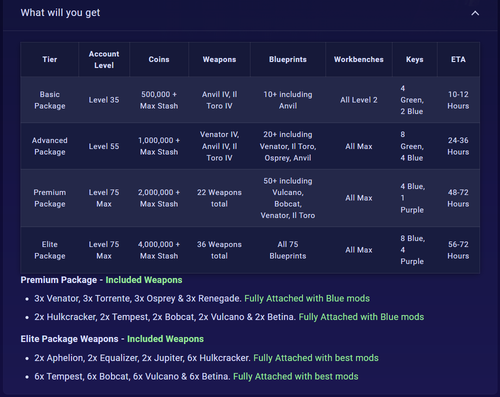The width and height of the screenshot is (500, 397).
Task: Click the 'Advanced Package' tier cell
Action: tap(50, 146)
